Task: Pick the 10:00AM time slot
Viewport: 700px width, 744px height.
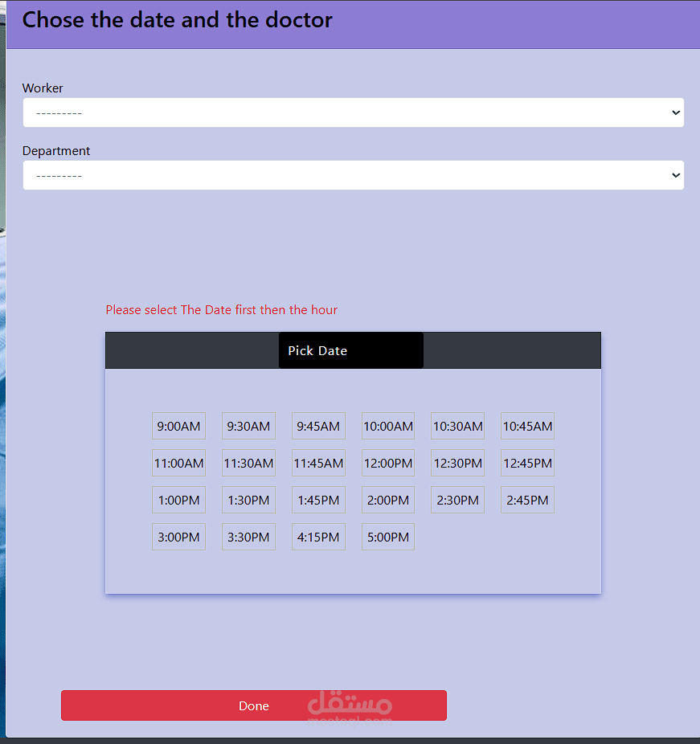Action: click(x=388, y=426)
